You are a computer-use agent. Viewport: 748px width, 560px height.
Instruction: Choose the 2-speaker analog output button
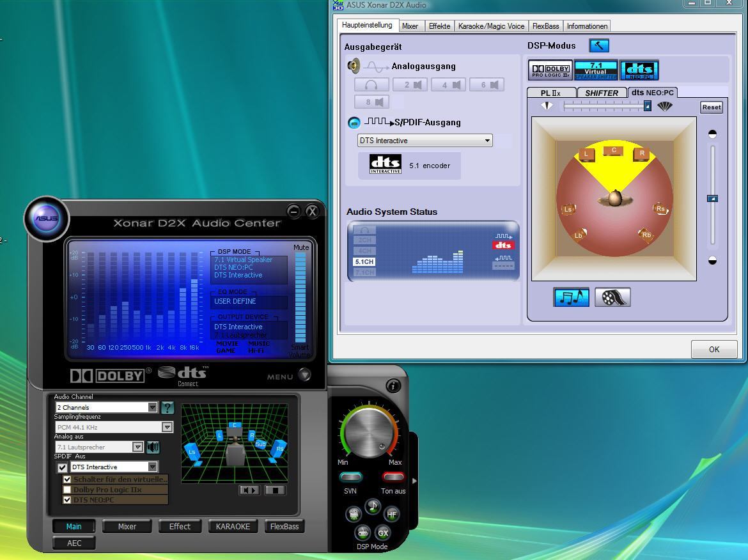(410, 85)
